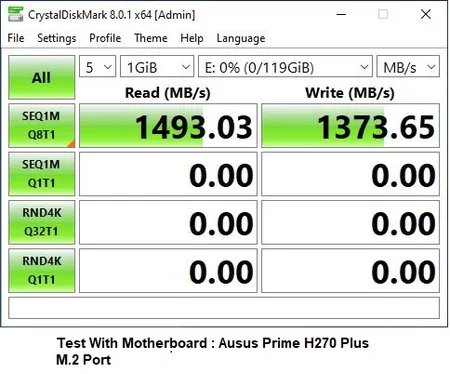Start all benchmarks with All button

pyautogui.click(x=42, y=77)
